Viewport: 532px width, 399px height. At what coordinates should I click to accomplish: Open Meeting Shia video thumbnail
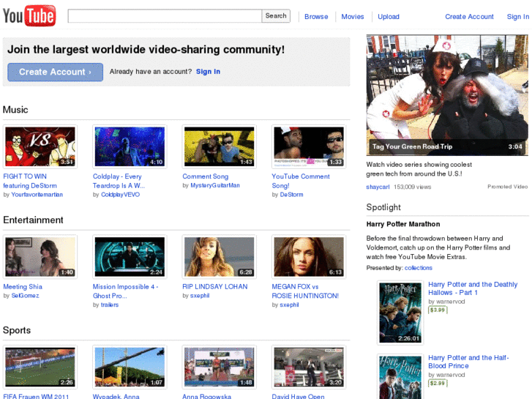tap(40, 257)
